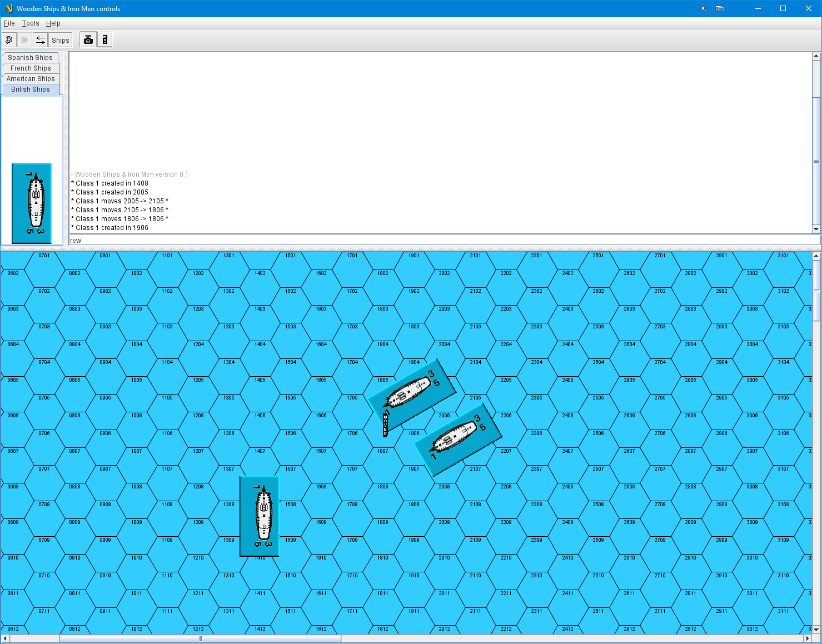Click map horizontal scrollbar left arrow
Viewport: 822px width, 644px height.
pyautogui.click(x=5, y=638)
